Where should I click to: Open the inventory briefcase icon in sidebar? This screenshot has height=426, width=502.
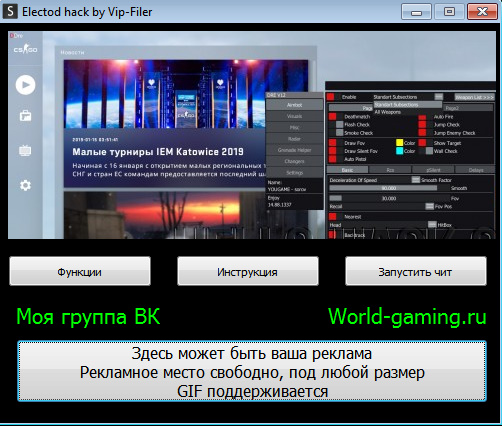25,116
